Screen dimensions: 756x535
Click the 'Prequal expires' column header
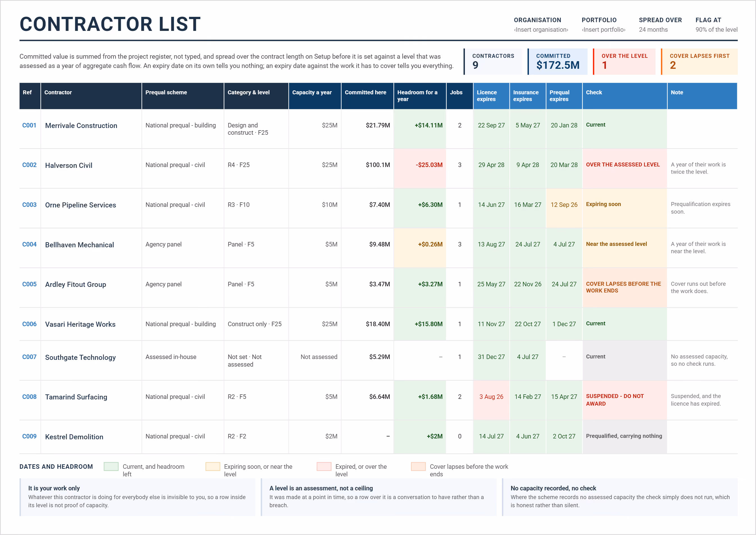tap(564, 96)
